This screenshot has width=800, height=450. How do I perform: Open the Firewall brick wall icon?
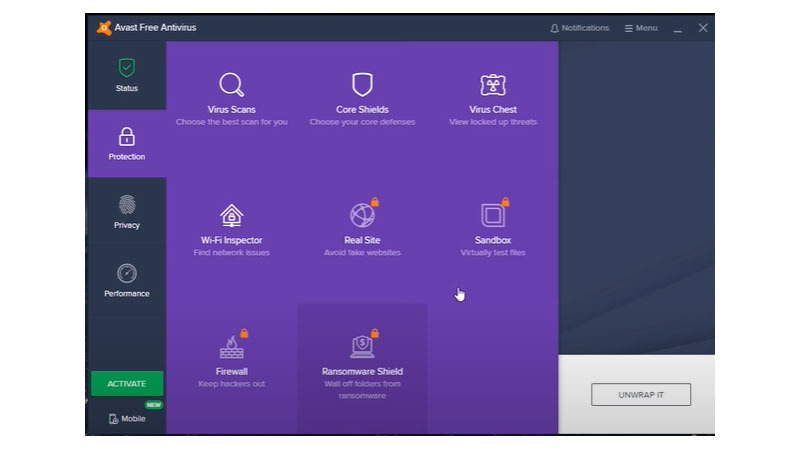pyautogui.click(x=232, y=347)
